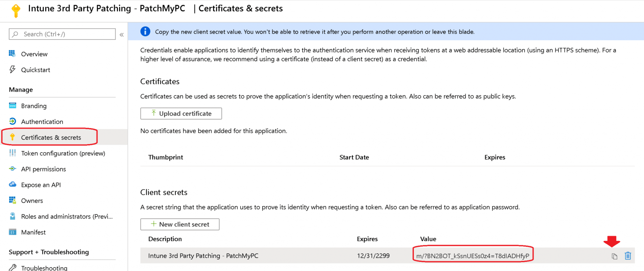
Task: Click the Quickstart lightning icon
Action: click(x=12, y=69)
